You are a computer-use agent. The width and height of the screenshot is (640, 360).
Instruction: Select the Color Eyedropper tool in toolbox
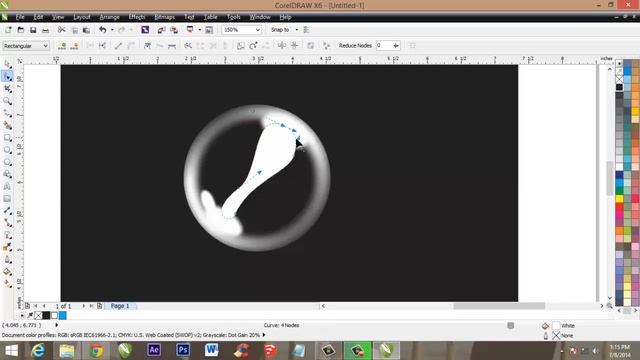(x=7, y=247)
